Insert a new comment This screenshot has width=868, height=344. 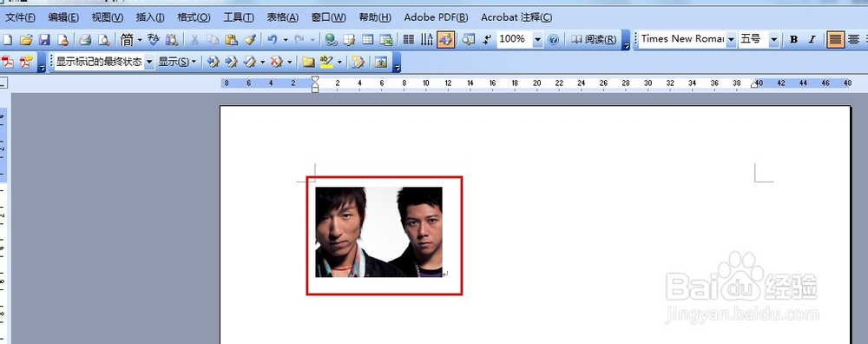click(x=308, y=62)
